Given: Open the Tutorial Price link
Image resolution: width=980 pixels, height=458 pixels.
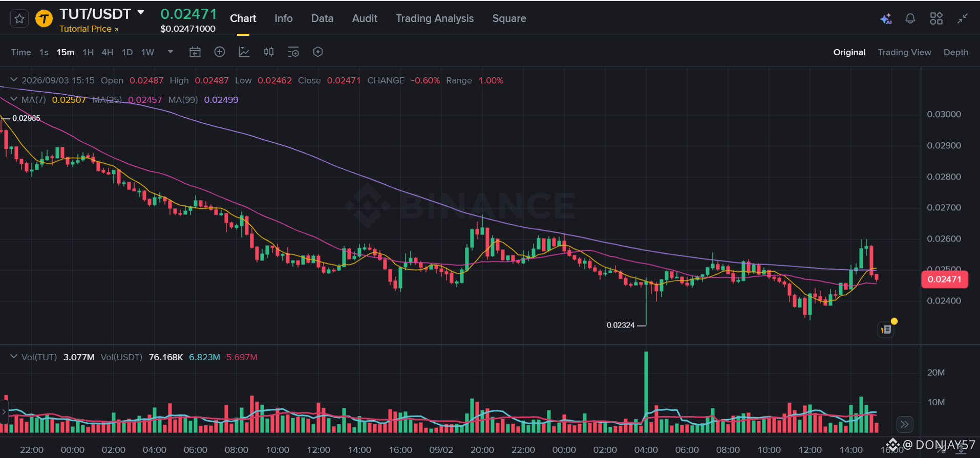Looking at the screenshot, I should click(89, 29).
